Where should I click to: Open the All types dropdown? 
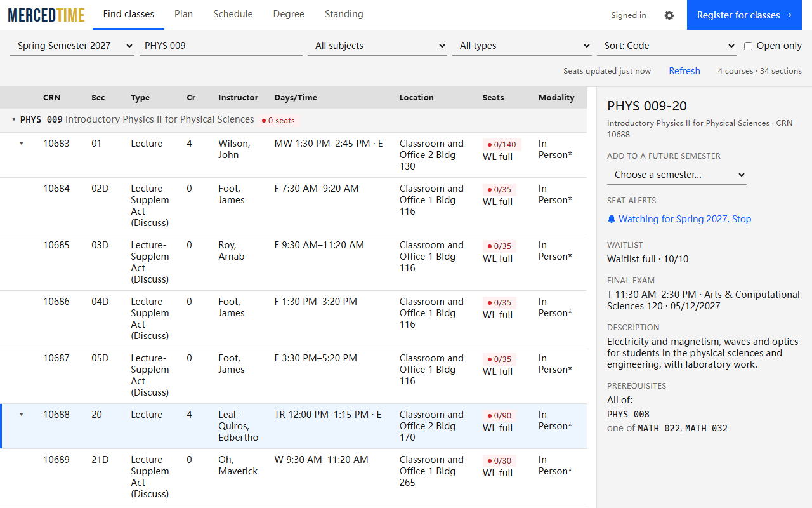(522, 46)
